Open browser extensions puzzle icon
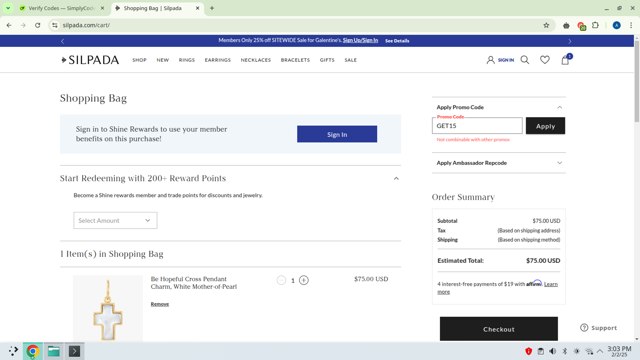The height and width of the screenshot is (360, 640). (596, 25)
